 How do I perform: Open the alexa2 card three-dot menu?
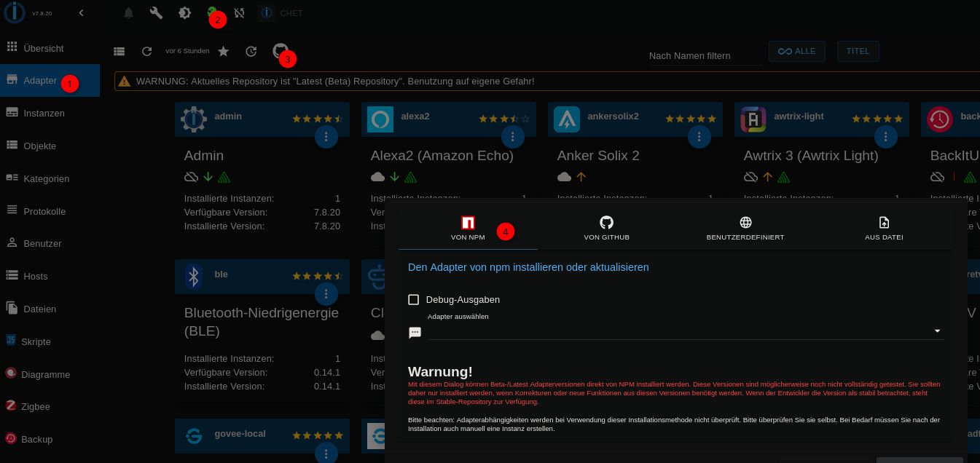[x=513, y=136]
